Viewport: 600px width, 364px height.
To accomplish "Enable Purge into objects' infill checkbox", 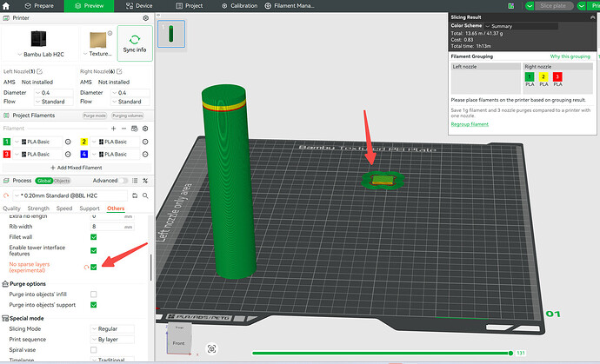I will 93,295.
